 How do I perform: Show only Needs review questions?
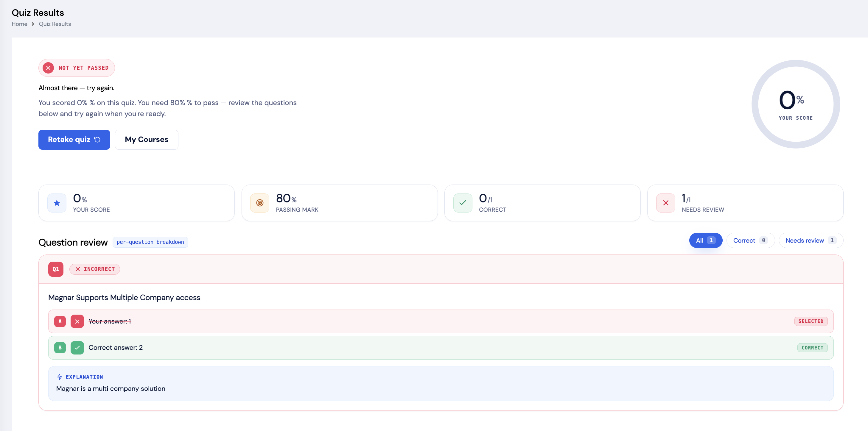[x=811, y=241]
